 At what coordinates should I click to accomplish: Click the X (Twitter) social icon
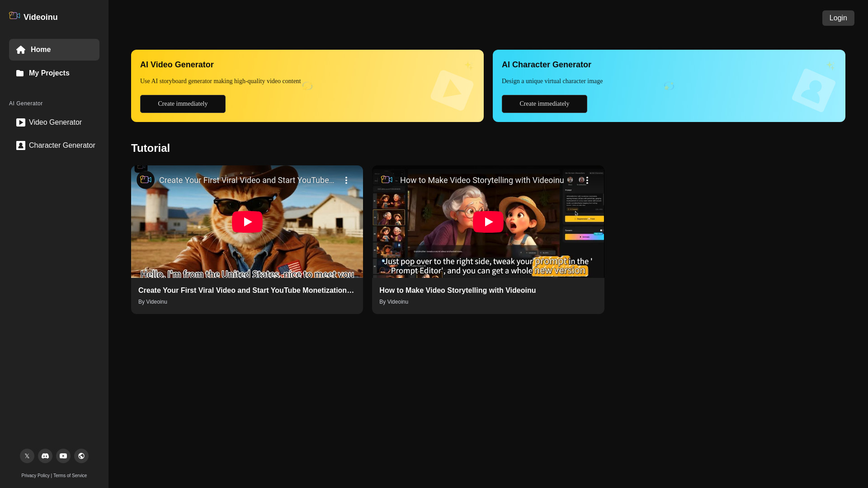27,456
